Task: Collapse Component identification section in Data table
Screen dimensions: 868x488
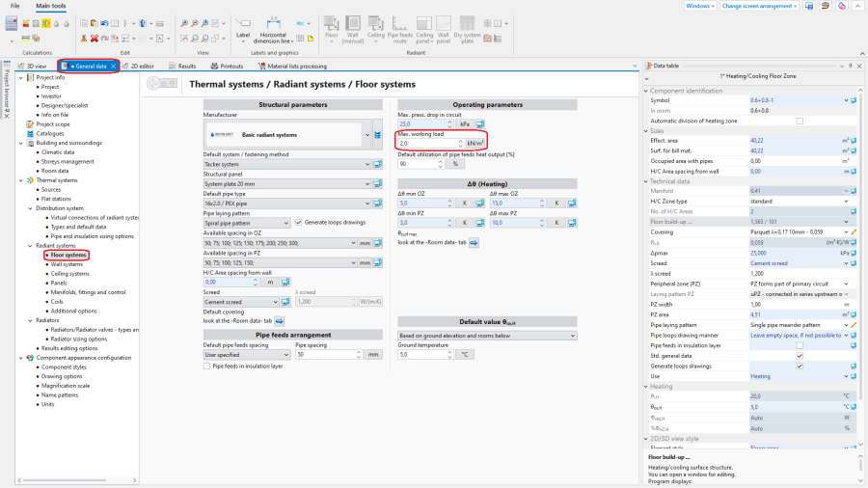Action: coord(646,91)
